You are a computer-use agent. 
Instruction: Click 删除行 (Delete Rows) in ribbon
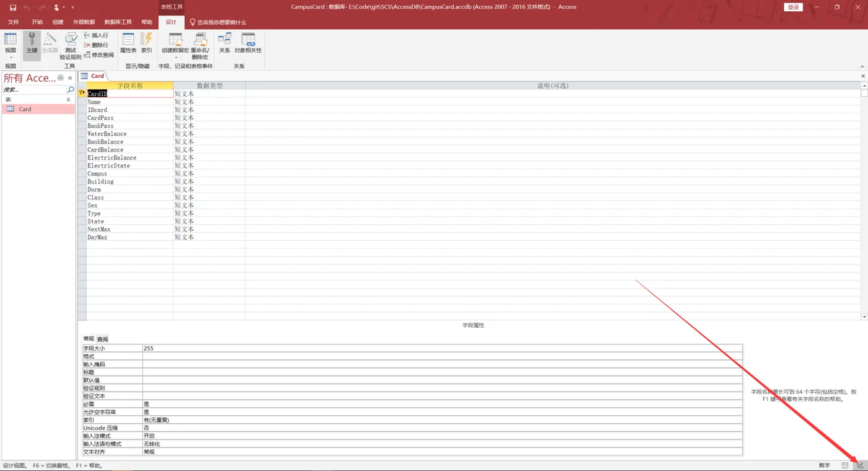96,45
